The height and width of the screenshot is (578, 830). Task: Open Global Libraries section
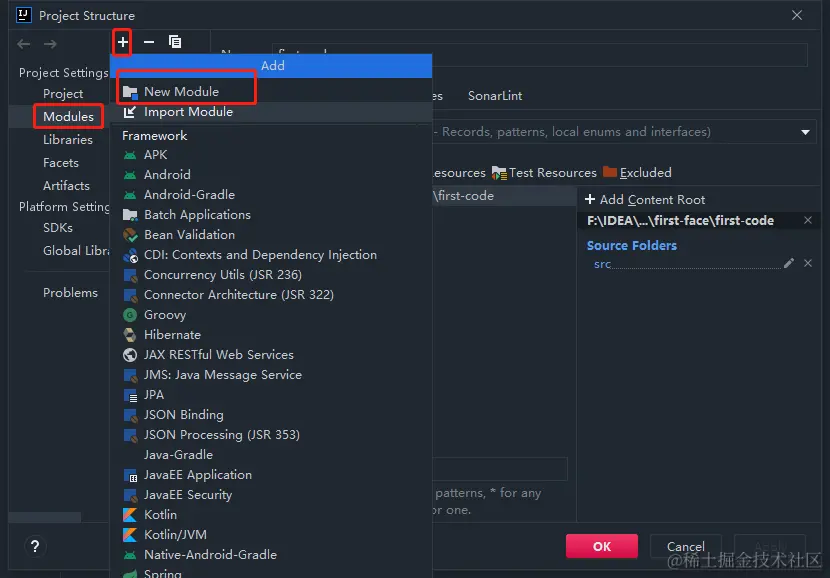pos(76,251)
